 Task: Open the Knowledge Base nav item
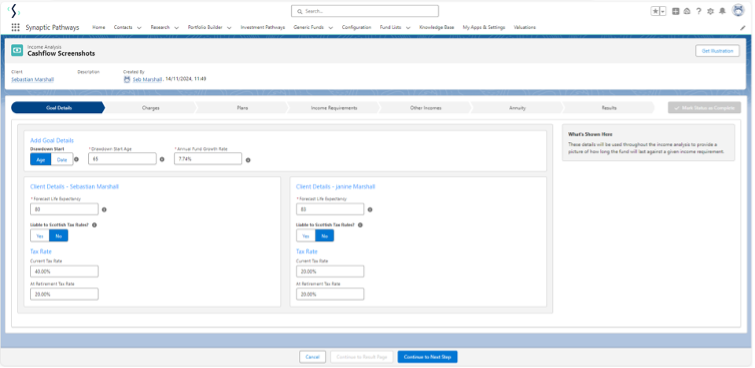tap(437, 27)
